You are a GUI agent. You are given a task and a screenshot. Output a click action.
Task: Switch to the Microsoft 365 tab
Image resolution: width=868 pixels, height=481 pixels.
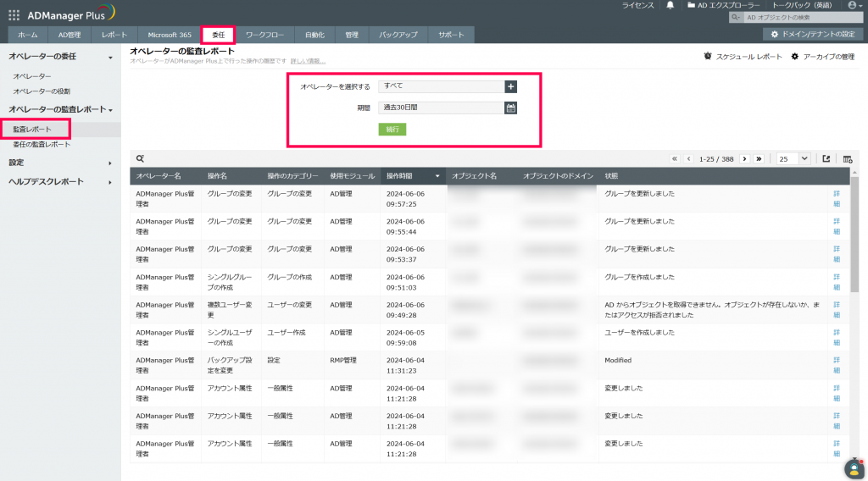(170, 35)
